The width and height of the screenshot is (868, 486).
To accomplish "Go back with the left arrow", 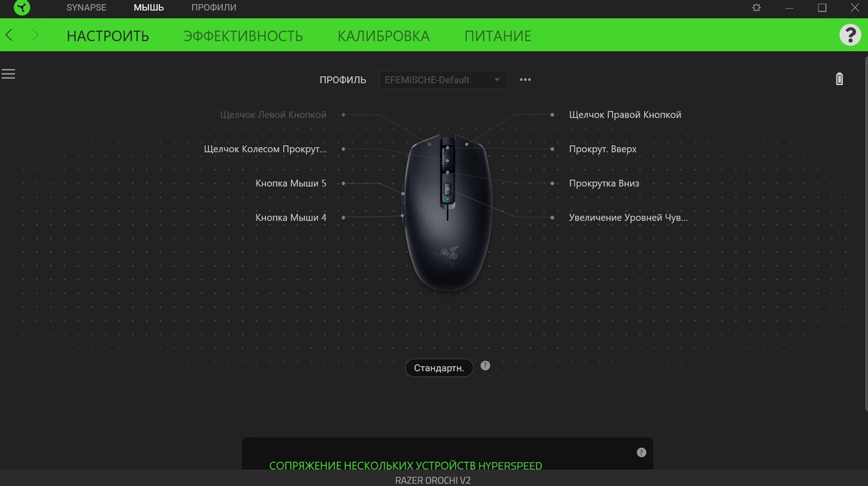I will (x=9, y=35).
